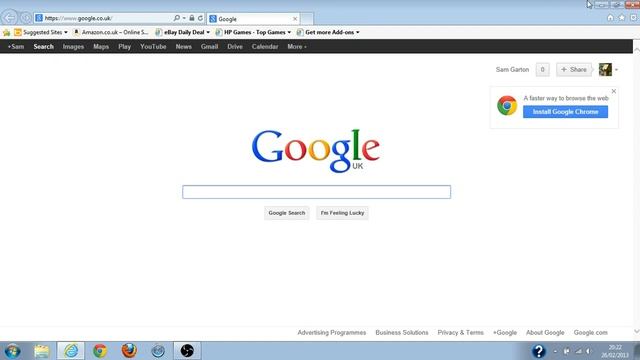The width and height of the screenshot is (640, 360).
Task: Expand the HP Games - Top Games dropdown
Action: (289, 32)
